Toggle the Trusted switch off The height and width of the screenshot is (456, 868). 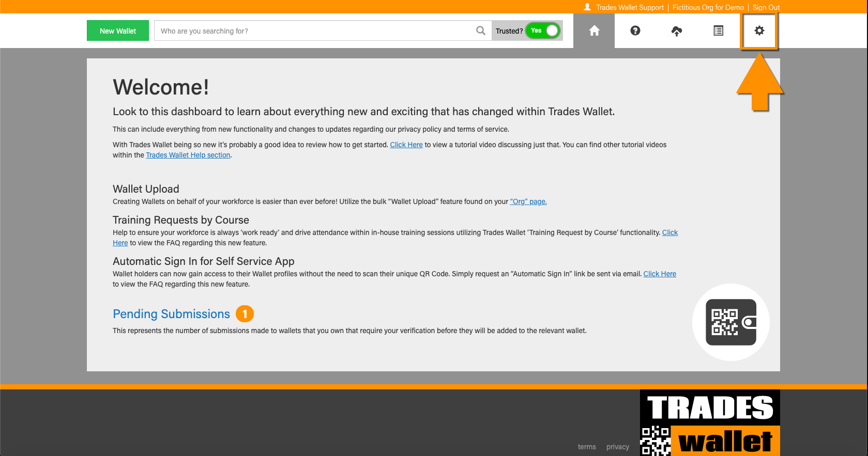(x=543, y=31)
